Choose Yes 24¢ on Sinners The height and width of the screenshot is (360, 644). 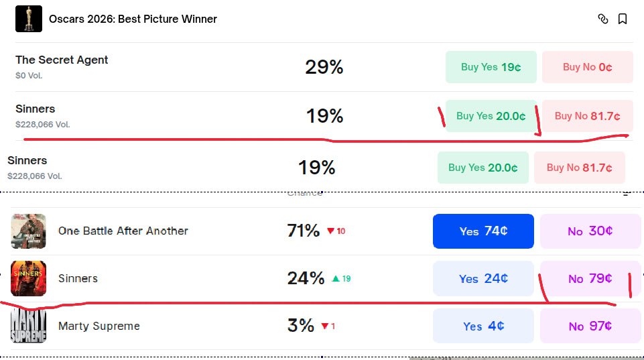click(x=483, y=278)
